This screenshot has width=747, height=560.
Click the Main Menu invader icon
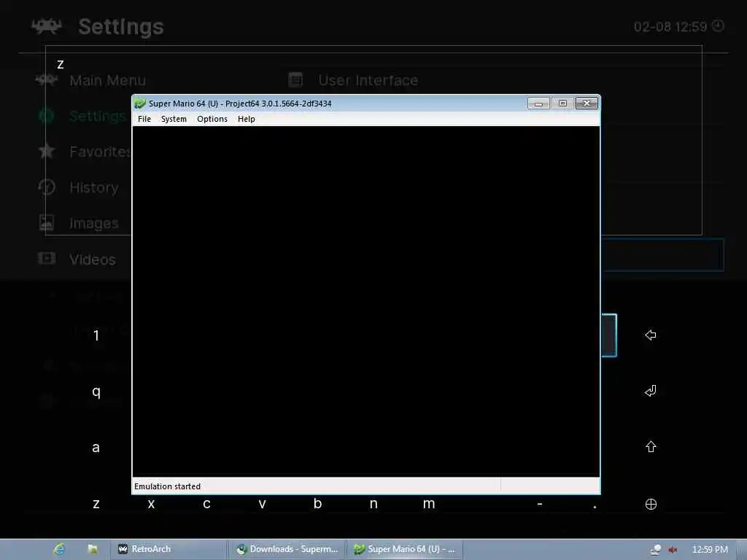[46, 80]
